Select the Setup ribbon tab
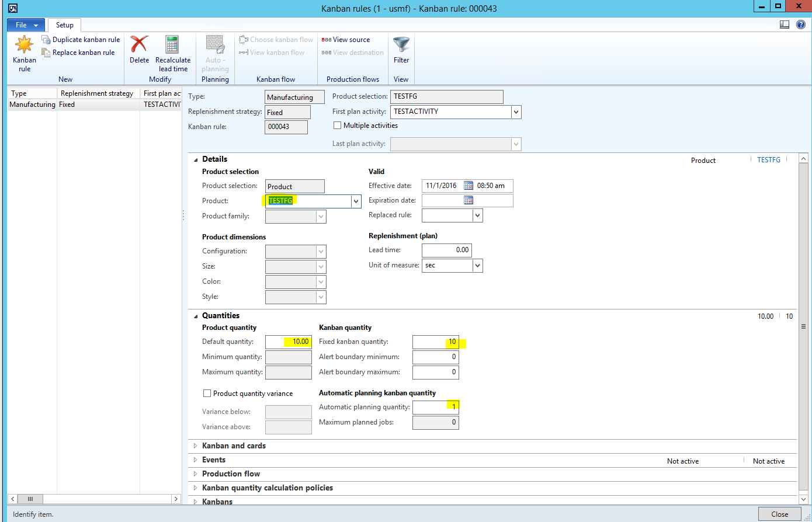 coord(64,25)
